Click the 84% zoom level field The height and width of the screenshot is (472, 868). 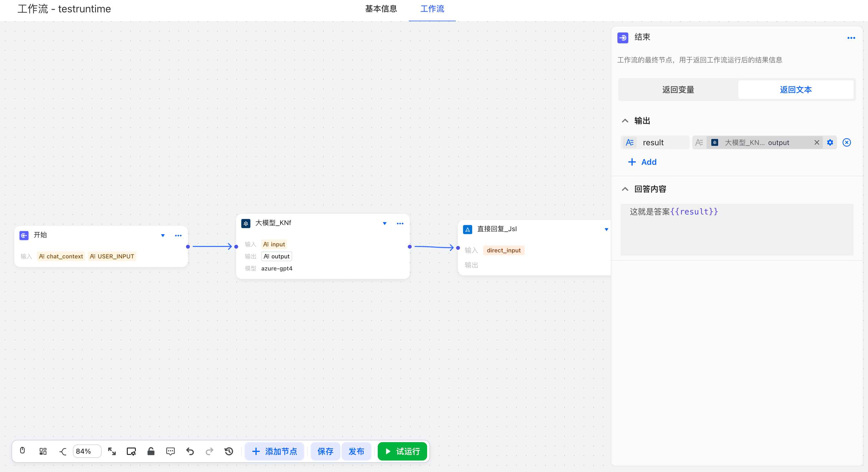coord(86,451)
